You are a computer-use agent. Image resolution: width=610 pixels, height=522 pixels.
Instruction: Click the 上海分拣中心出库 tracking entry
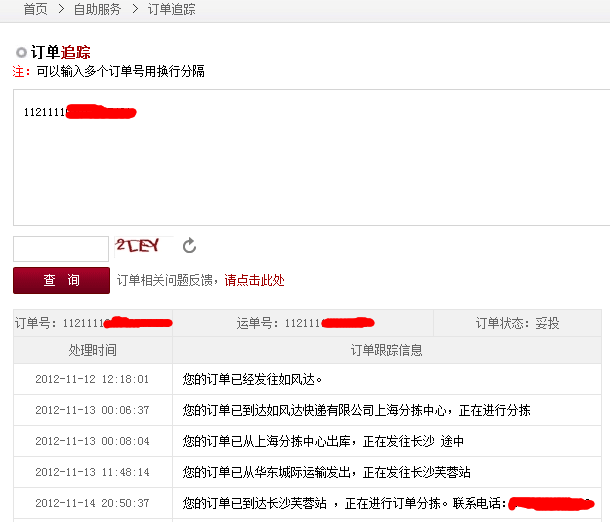click(x=323, y=441)
